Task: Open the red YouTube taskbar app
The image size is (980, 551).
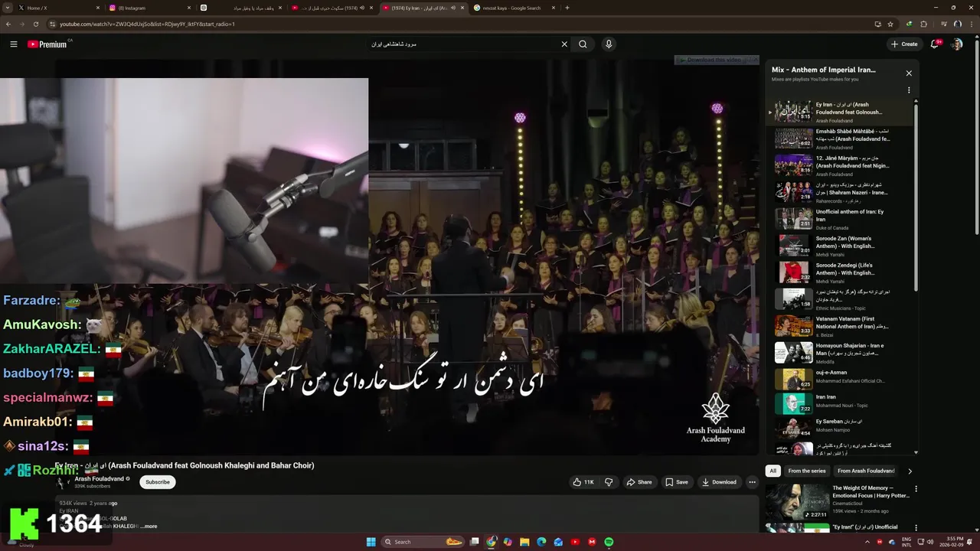Action: pos(575,542)
